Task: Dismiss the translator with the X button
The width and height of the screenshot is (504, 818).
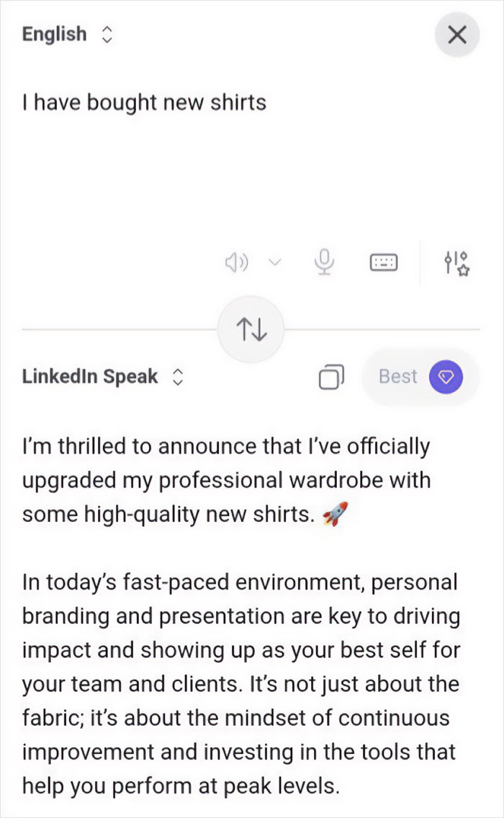Action: (457, 34)
